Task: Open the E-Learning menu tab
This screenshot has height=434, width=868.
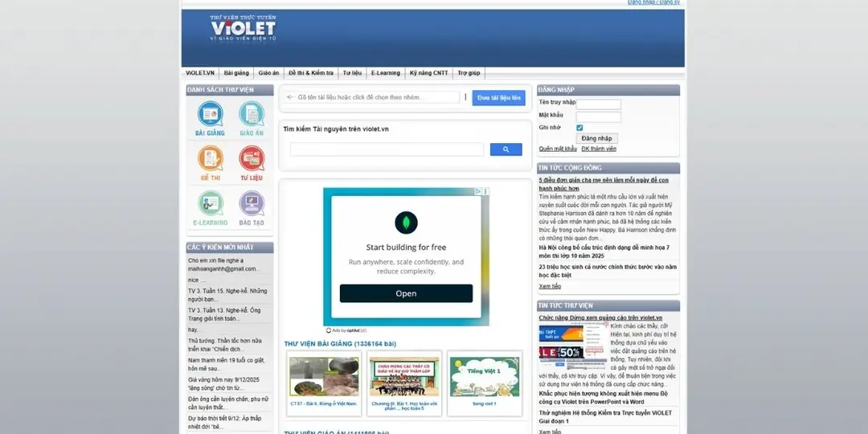Action: 385,73
